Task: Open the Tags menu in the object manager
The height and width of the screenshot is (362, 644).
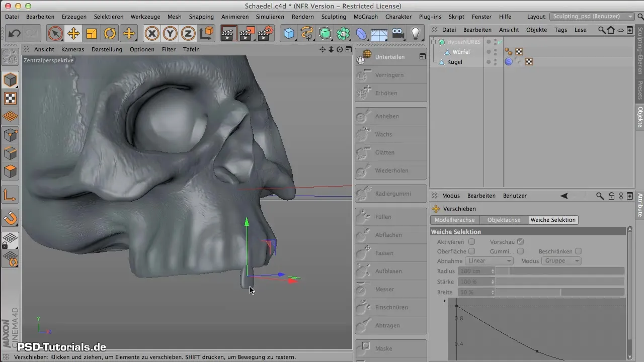Action: pyautogui.click(x=560, y=30)
